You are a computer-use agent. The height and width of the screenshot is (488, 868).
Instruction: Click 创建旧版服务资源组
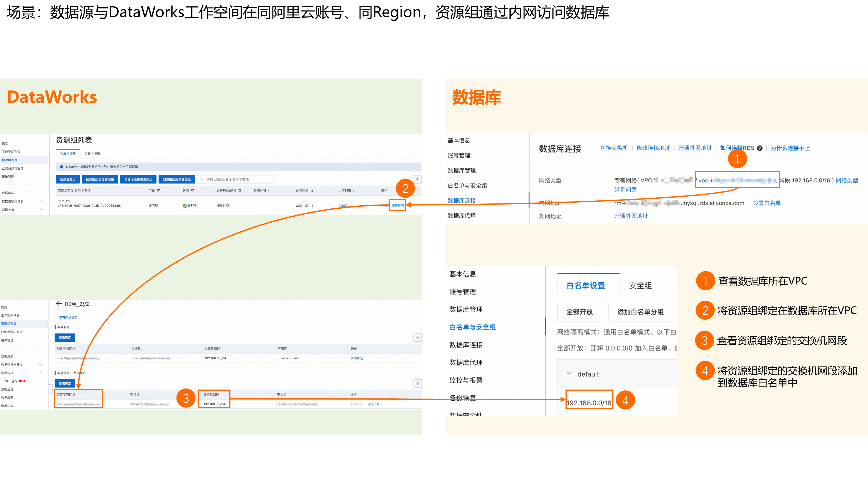(177, 180)
